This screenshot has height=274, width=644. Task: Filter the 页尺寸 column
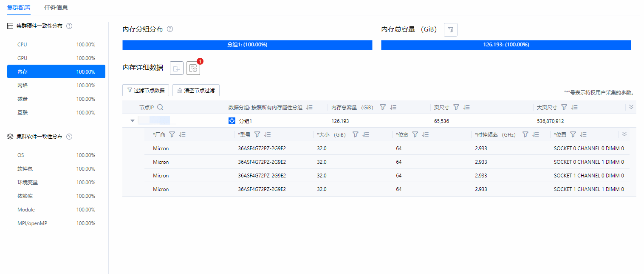click(456, 108)
